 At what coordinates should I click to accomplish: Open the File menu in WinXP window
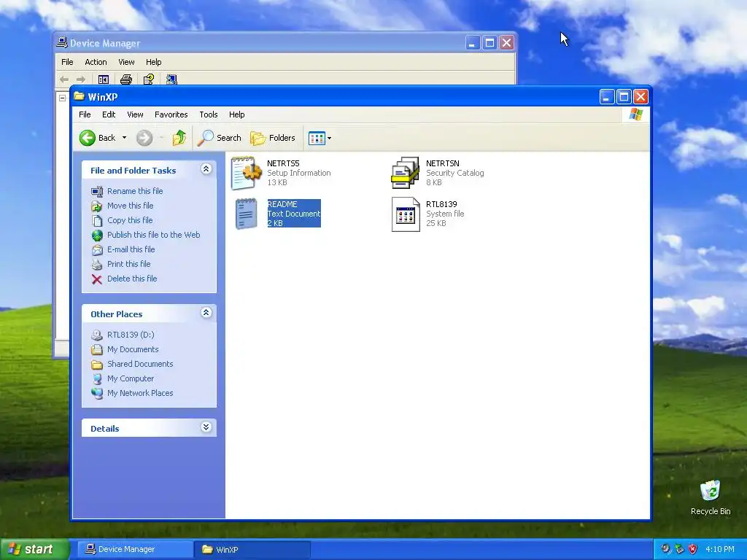[85, 114]
